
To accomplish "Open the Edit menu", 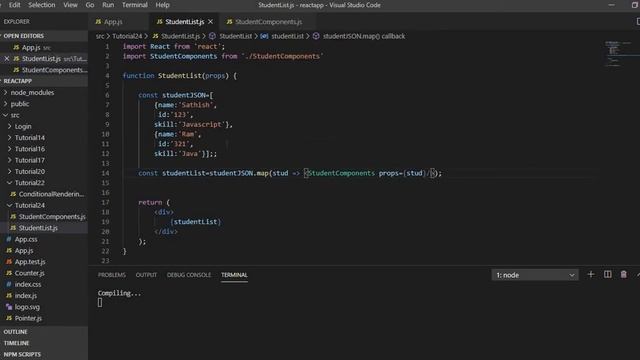I will point(14,5).
